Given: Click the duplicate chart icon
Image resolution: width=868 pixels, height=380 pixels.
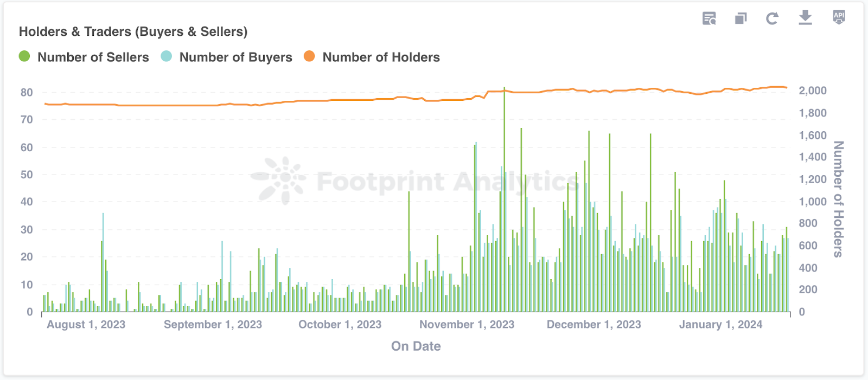Looking at the screenshot, I should pos(741,18).
